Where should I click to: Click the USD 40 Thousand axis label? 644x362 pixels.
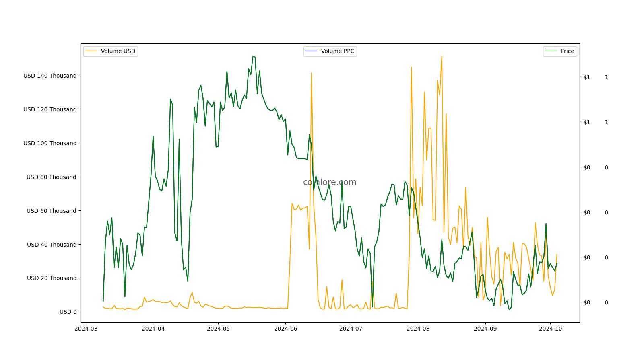coord(52,245)
